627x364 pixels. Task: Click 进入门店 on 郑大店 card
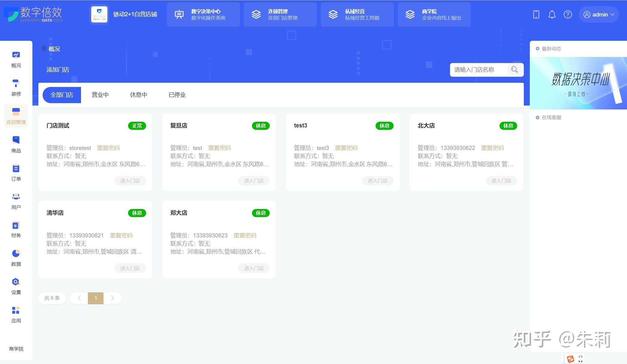click(254, 268)
